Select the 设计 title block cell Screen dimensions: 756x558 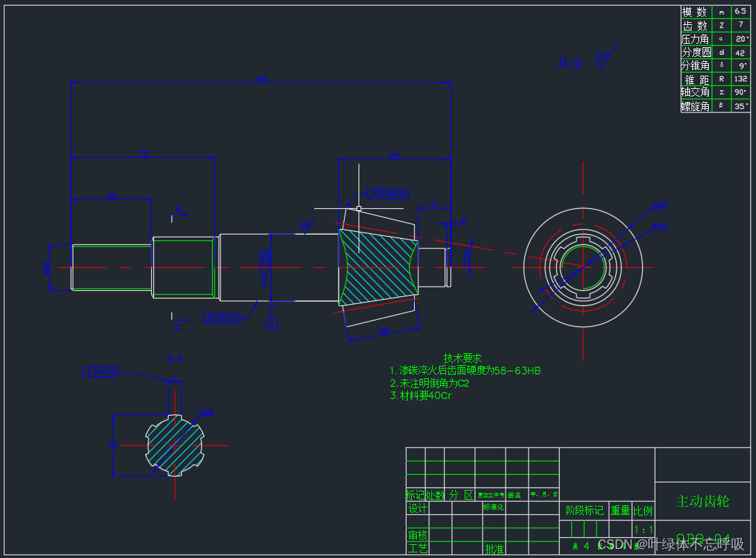[x=418, y=508]
